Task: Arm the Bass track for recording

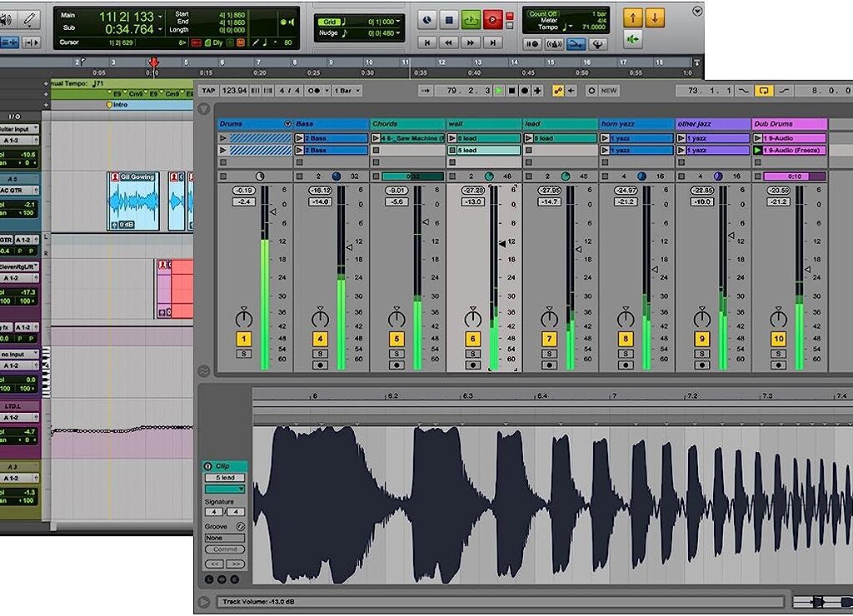Action: (321, 365)
